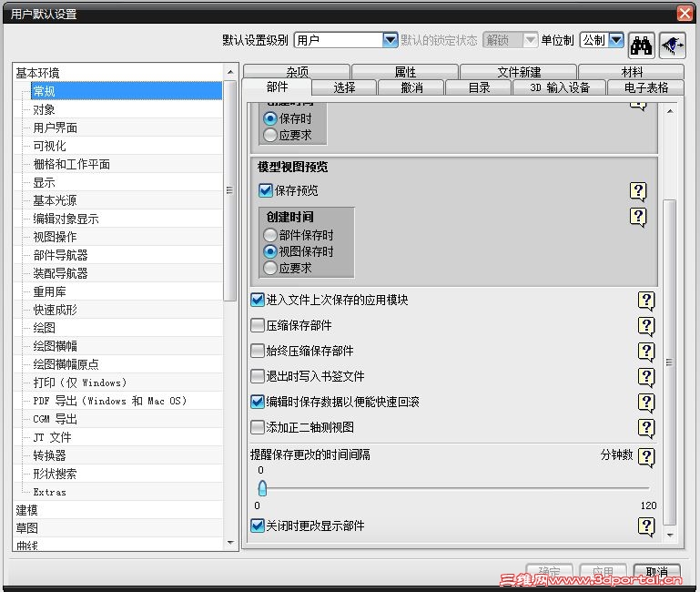Switch to the 杂项 tab
700x592 pixels.
(297, 71)
